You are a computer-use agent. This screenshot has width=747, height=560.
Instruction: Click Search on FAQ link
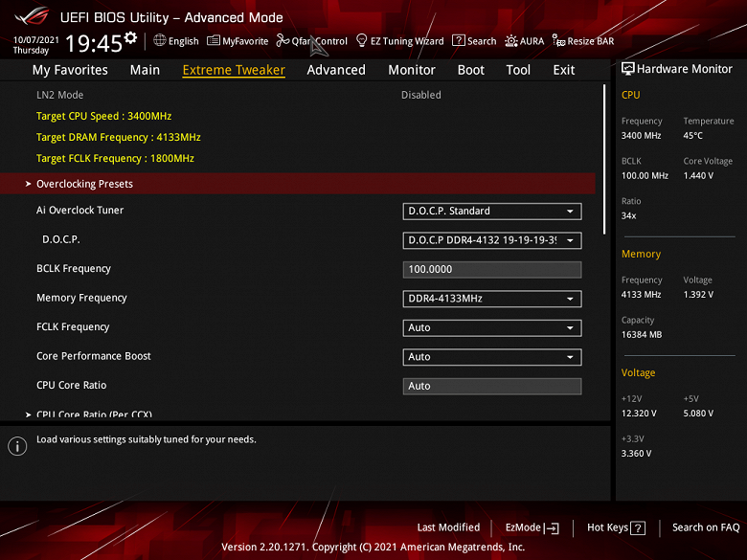[706, 527]
